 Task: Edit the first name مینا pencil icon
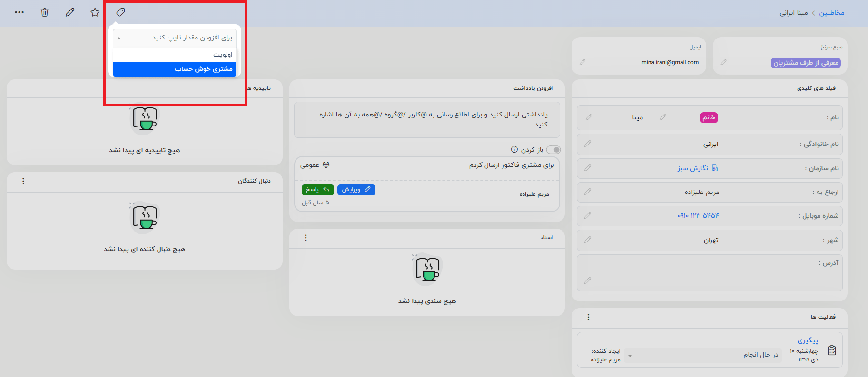pos(589,117)
